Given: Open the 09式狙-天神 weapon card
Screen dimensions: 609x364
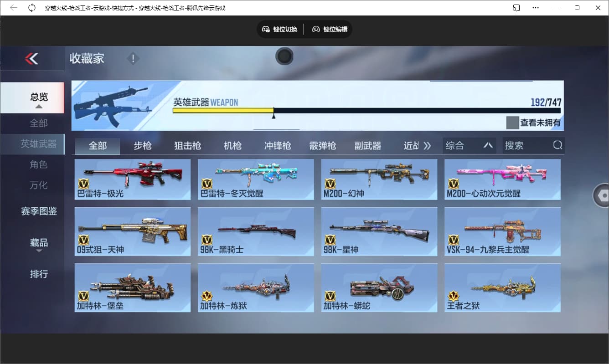Looking at the screenshot, I should pos(133,231).
